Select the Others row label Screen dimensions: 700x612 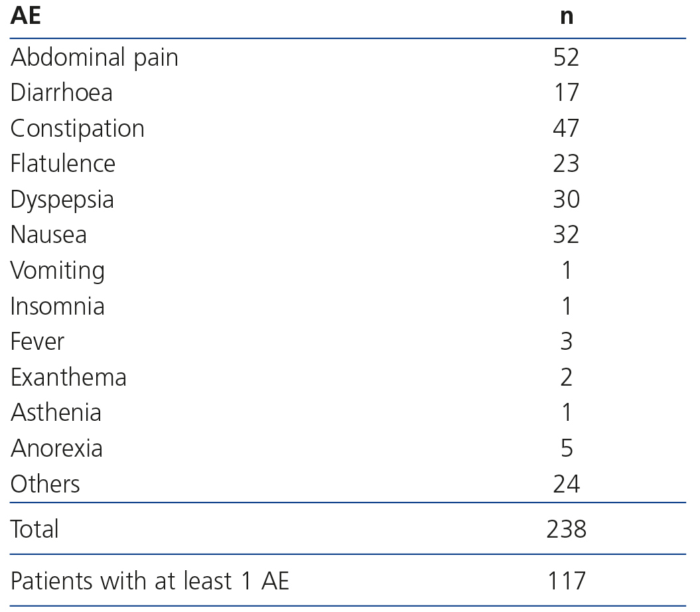click(45, 484)
